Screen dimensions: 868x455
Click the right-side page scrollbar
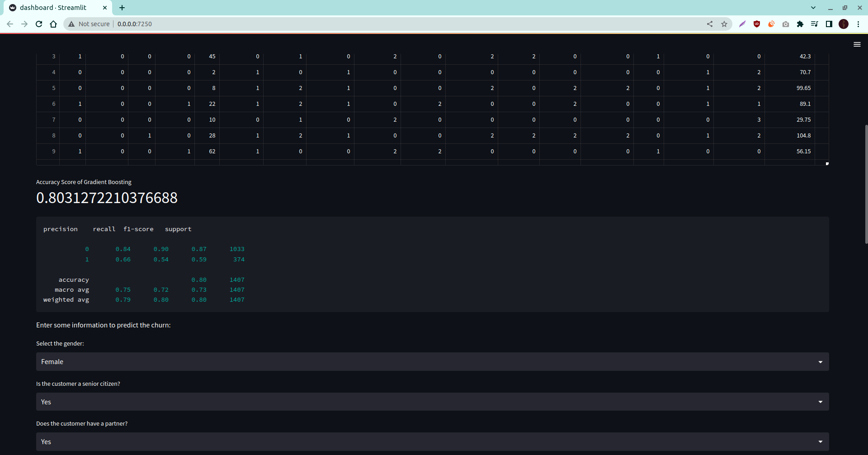[865, 185]
